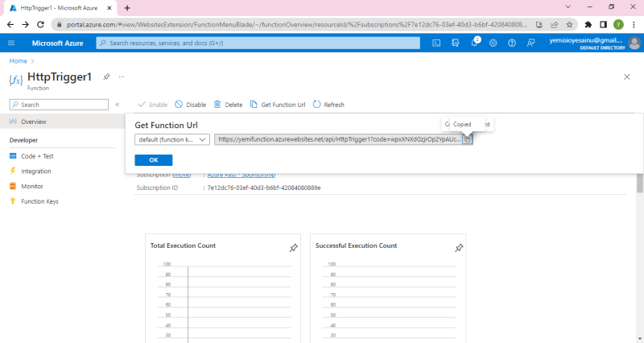Open Cloud Shell from the top bar
This screenshot has width=644, height=343.
(436, 43)
